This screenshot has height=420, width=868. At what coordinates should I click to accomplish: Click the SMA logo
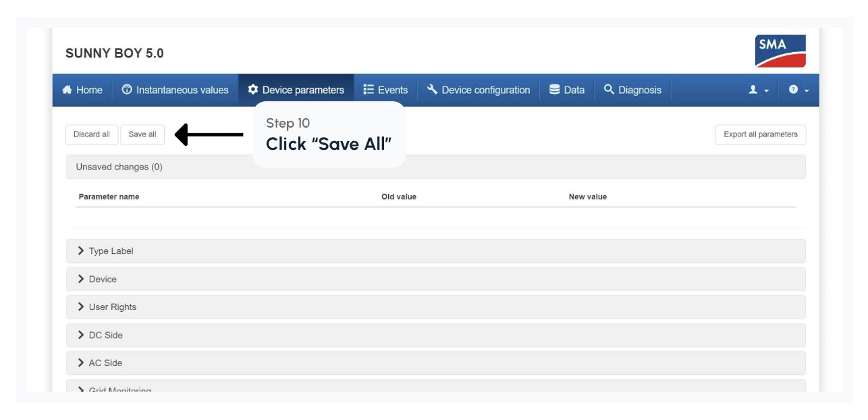point(780,51)
